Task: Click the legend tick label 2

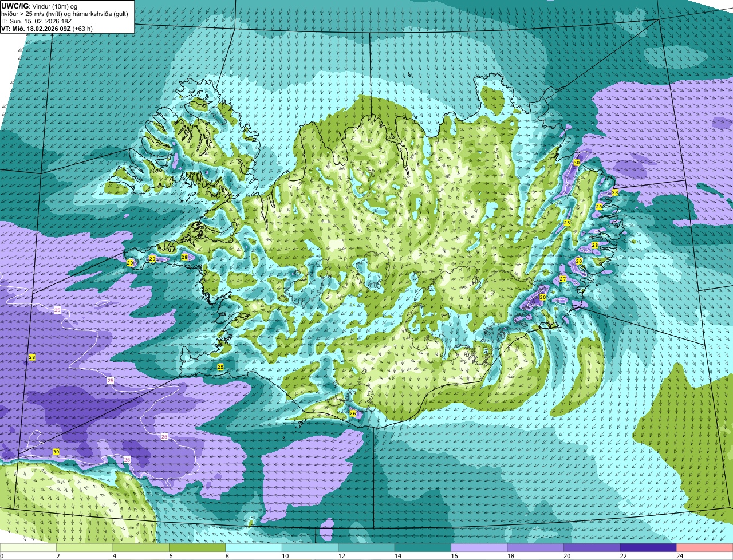Action: click(58, 556)
